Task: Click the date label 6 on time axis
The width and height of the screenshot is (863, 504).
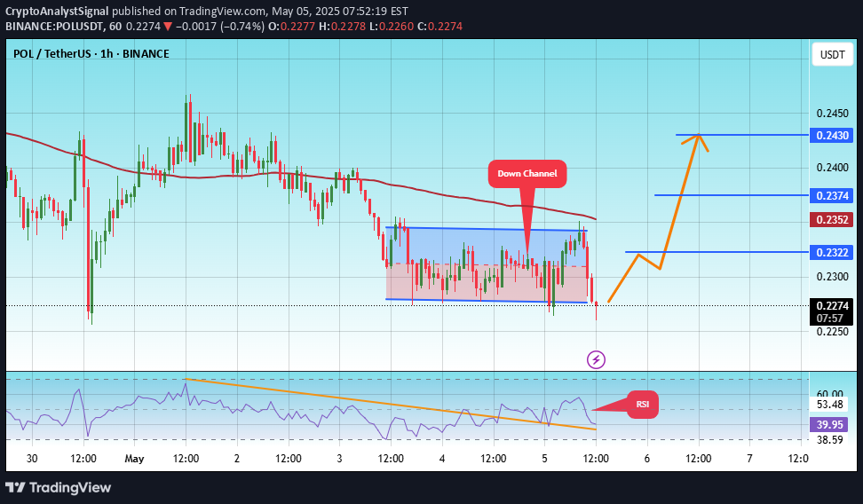Action: click(647, 459)
